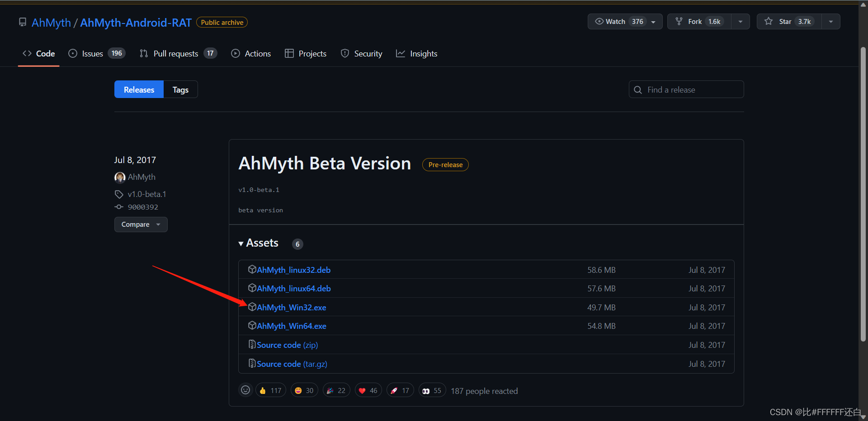The height and width of the screenshot is (421, 868).
Task: Download AhMyth_linux64.deb
Action: 294,289
